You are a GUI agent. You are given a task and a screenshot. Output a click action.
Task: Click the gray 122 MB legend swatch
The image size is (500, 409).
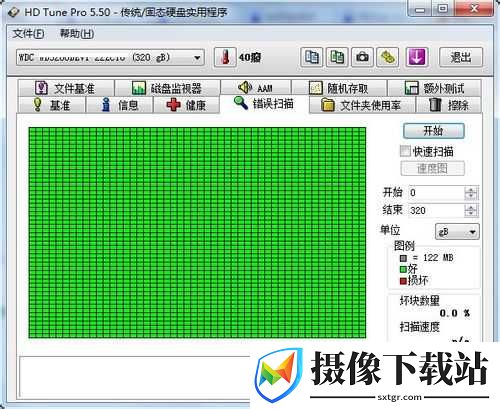(x=403, y=258)
